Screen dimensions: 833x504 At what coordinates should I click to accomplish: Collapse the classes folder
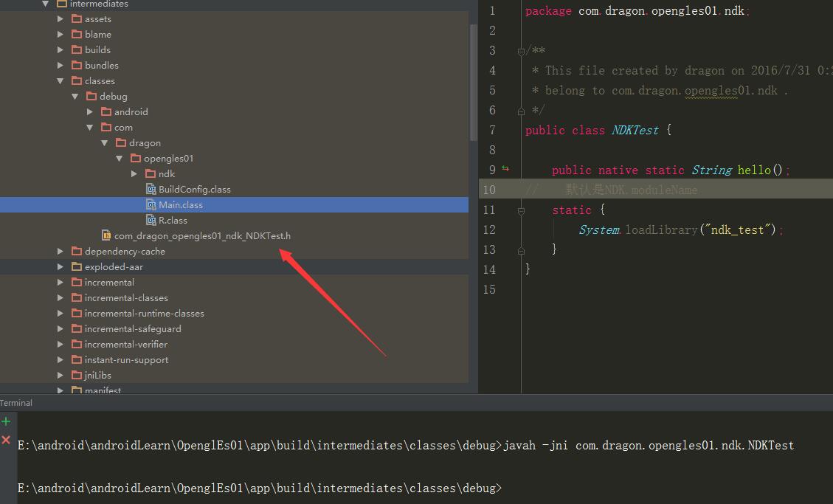pos(60,80)
